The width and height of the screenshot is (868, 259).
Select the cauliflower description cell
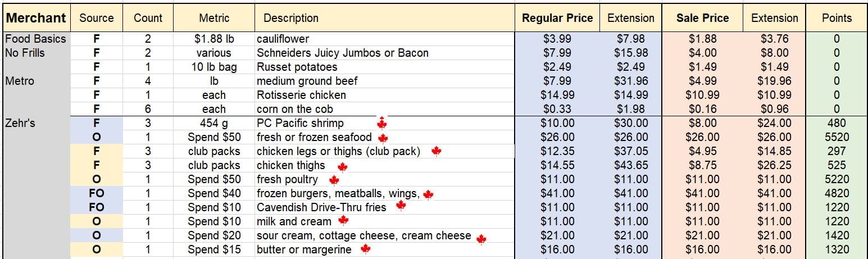click(x=385, y=39)
